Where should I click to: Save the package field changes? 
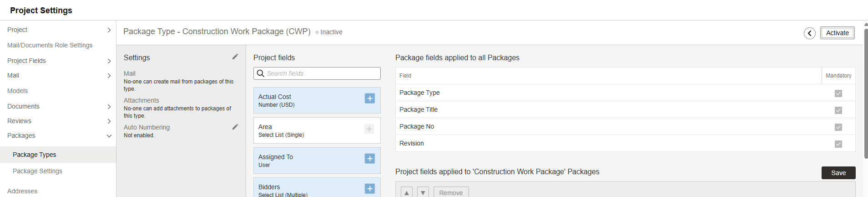pyautogui.click(x=838, y=173)
